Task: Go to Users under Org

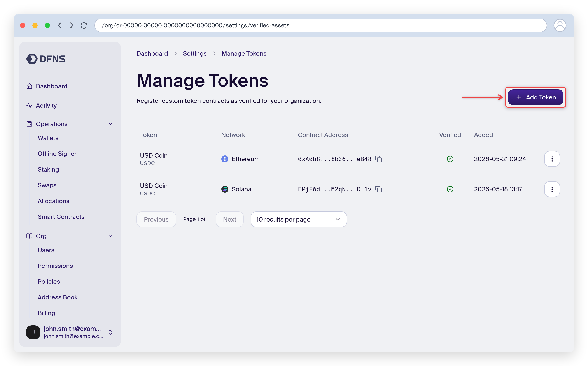Action: (x=46, y=250)
